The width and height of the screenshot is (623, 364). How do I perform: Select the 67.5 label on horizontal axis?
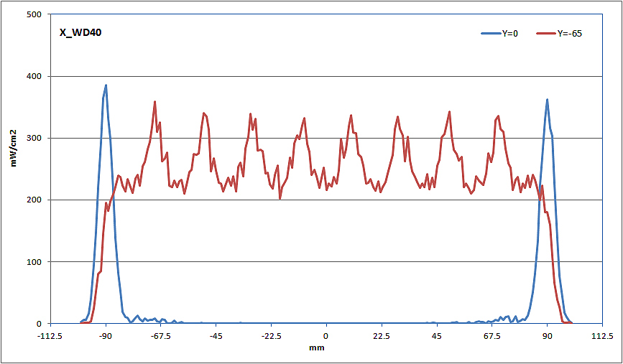coord(492,335)
